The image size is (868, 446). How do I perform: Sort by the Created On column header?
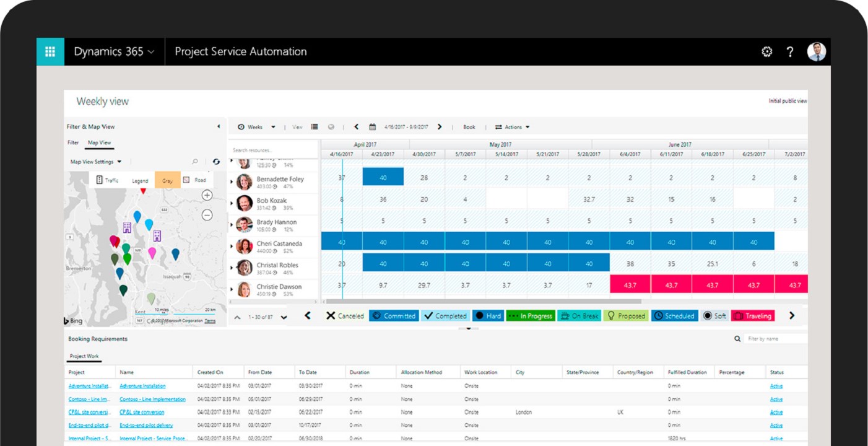(210, 372)
